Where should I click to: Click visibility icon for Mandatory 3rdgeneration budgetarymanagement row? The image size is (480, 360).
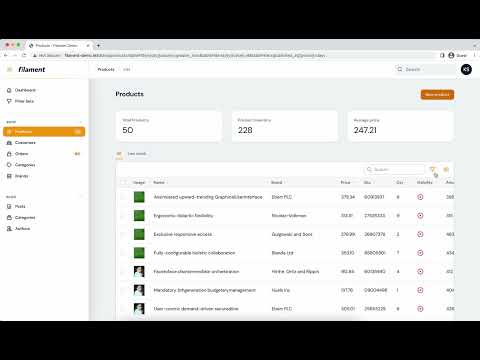(420, 290)
